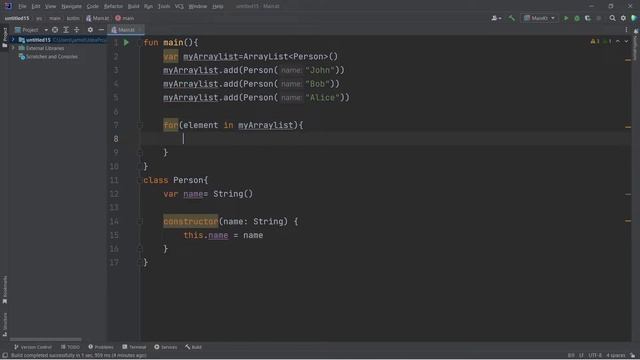Click warning stripe marker beside line 2
Screen dimensions: 640x360
pos(628,60)
